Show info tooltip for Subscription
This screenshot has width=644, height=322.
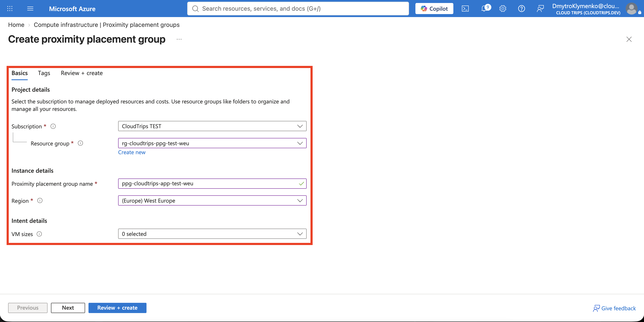[53, 126]
